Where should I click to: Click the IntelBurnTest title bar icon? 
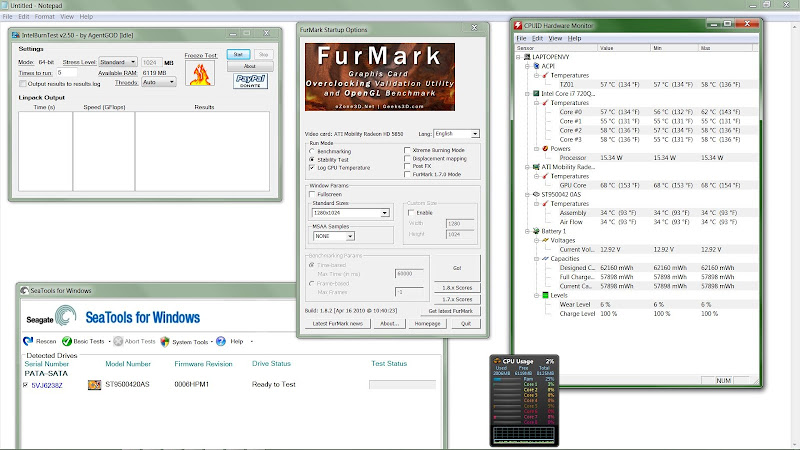pos(15,35)
